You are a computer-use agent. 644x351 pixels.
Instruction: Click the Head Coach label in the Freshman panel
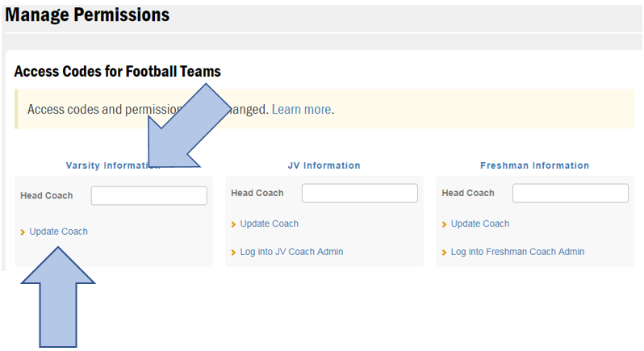[x=468, y=193]
